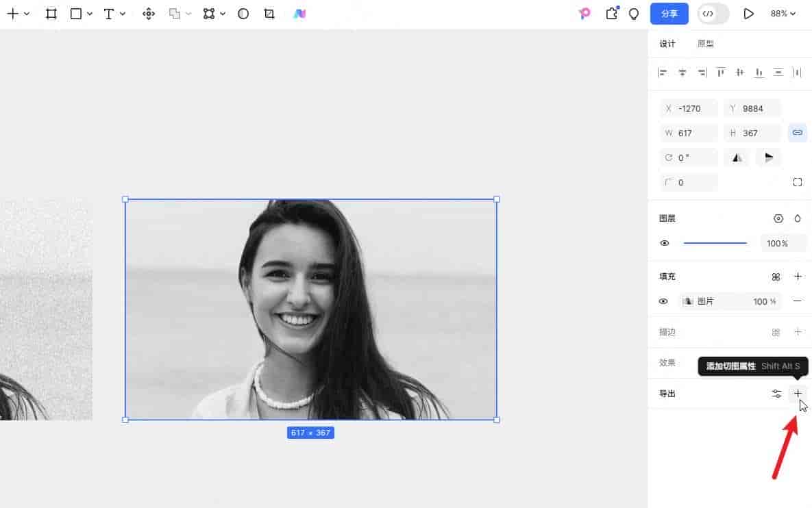812x508 pixels.
Task: Click the flip horizontal icon
Action: [x=737, y=157]
